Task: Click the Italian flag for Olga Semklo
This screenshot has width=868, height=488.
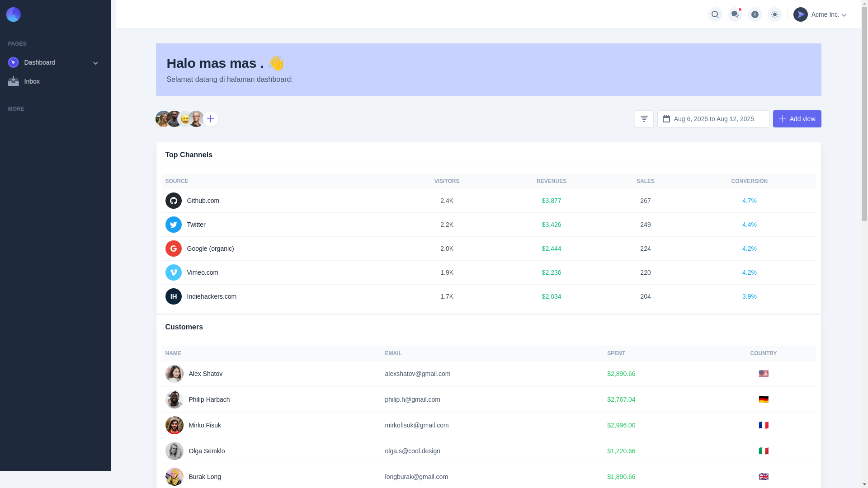Action: [x=763, y=451]
